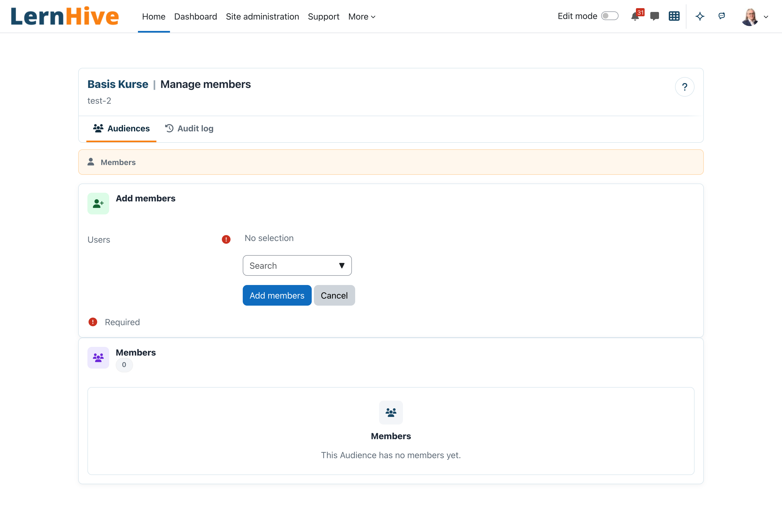Click the user profile avatar
782x532 pixels.
750,17
